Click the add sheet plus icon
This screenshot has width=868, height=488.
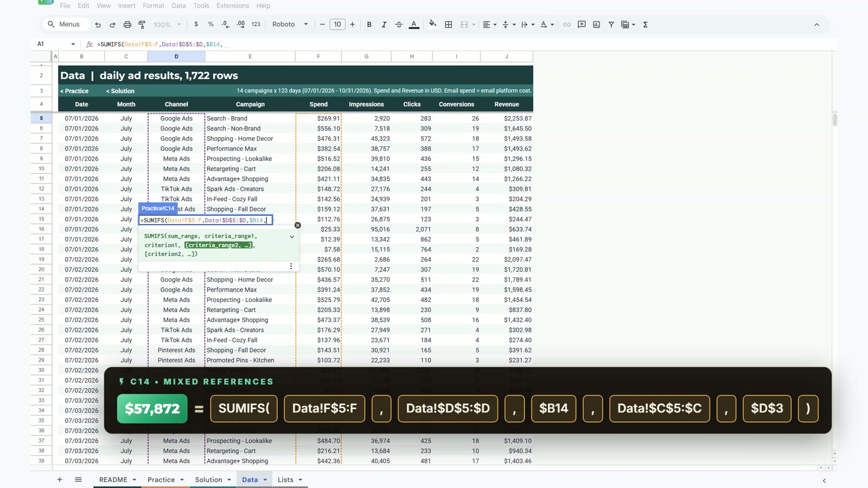[60, 479]
